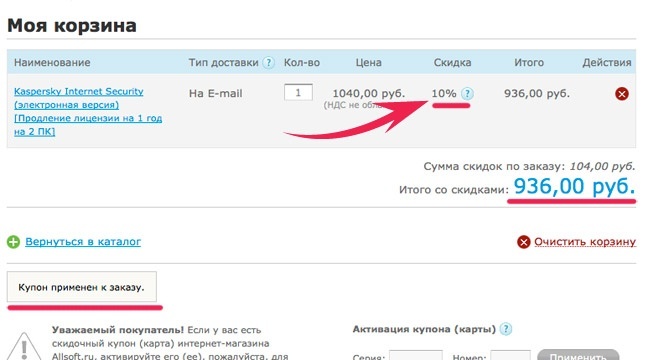Click the На E-mail delivery type cell
This screenshot has height=360, width=648.
pyautogui.click(x=215, y=93)
